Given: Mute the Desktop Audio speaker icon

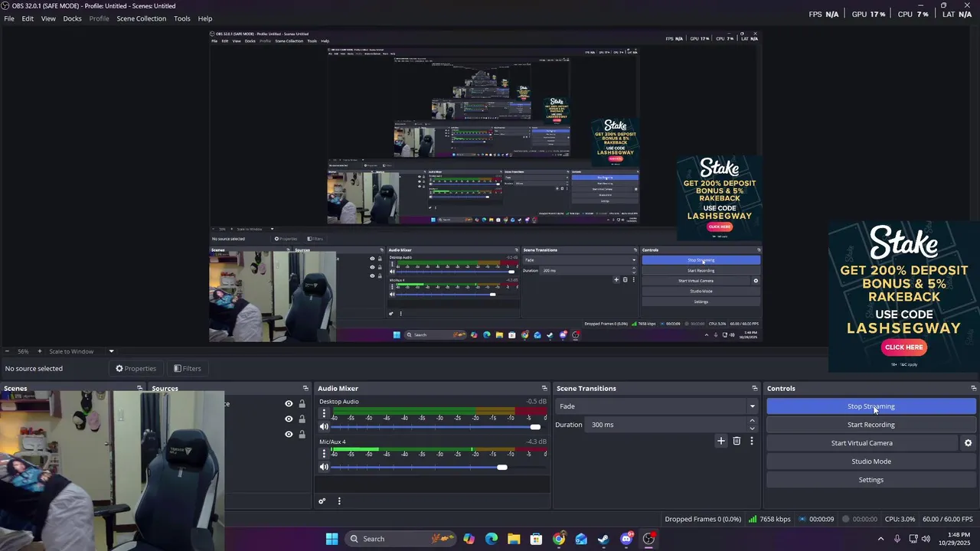Looking at the screenshot, I should pos(324,427).
